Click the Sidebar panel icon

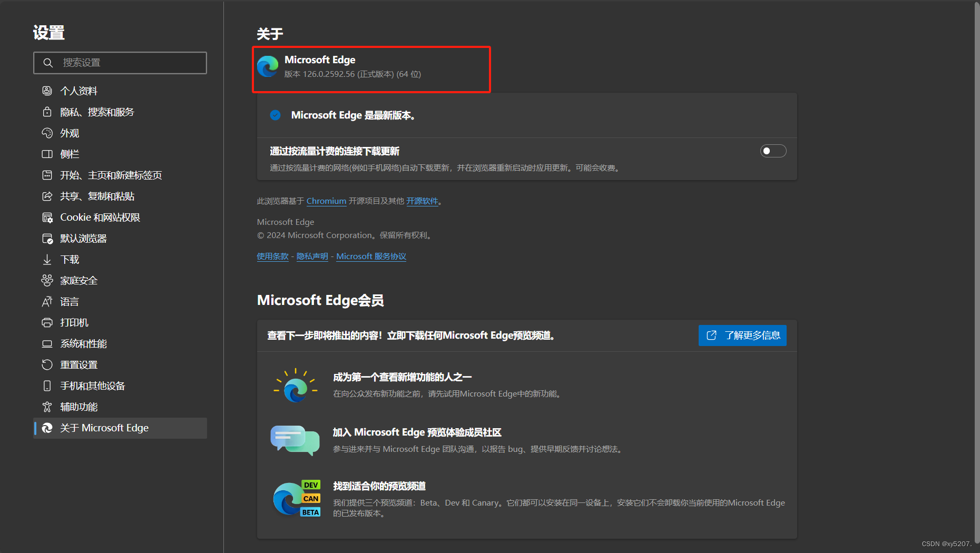tap(47, 154)
